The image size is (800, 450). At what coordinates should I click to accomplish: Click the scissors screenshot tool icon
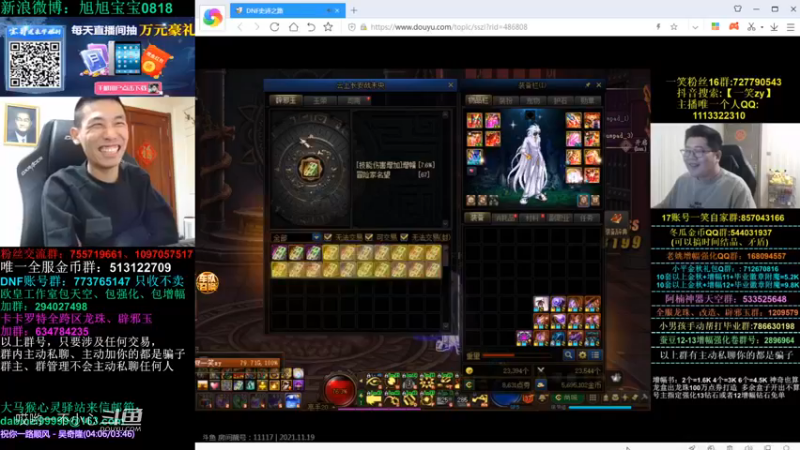[751, 27]
